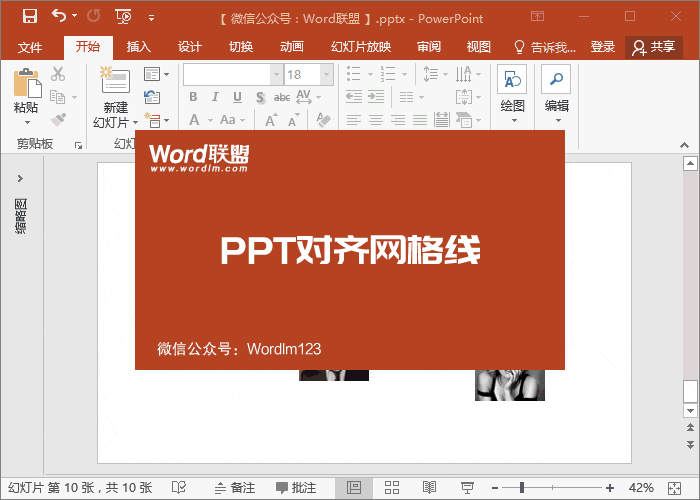This screenshot has height=500, width=700.
Task: Open the 绘图 drawing group
Action: point(512,95)
